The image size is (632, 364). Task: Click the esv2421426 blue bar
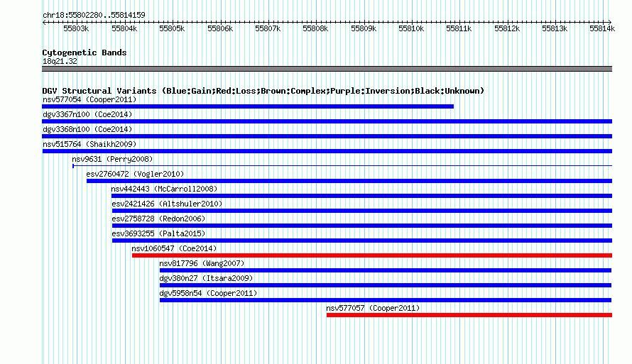click(362, 211)
